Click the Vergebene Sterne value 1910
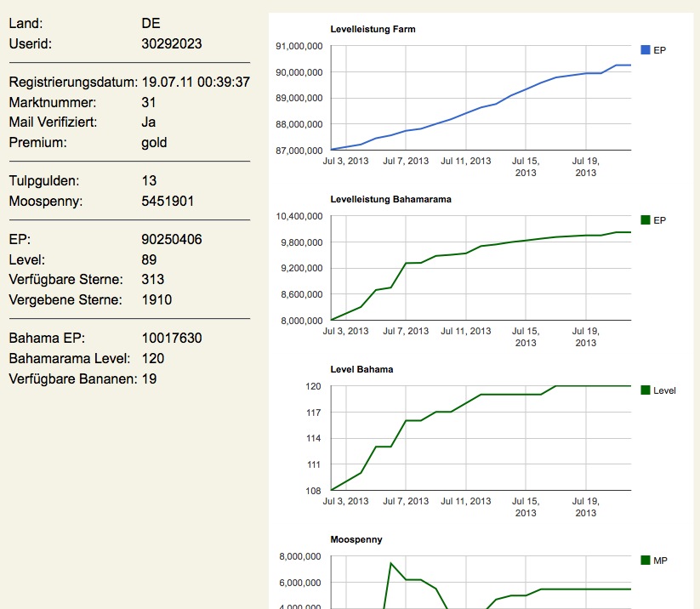This screenshot has height=609, width=700. 157,300
